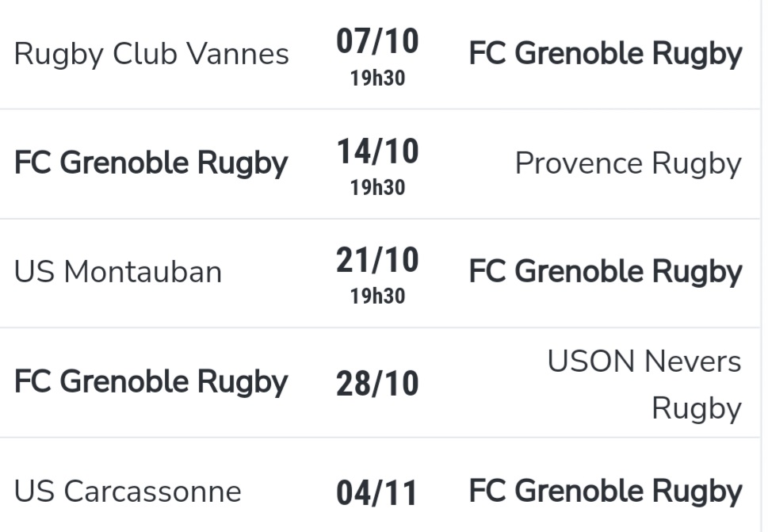Open the US Carcassonne team link

(x=128, y=492)
